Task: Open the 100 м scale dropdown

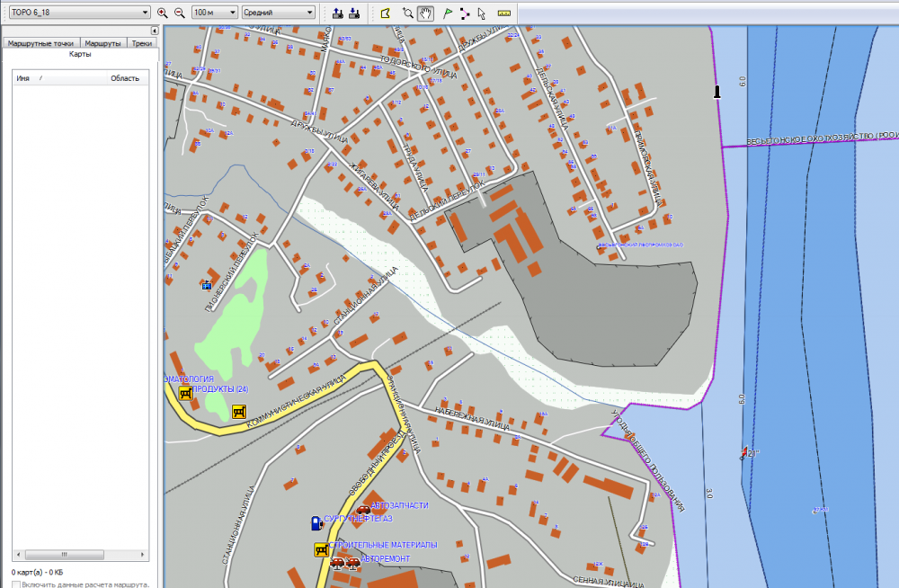Action: tap(215, 13)
